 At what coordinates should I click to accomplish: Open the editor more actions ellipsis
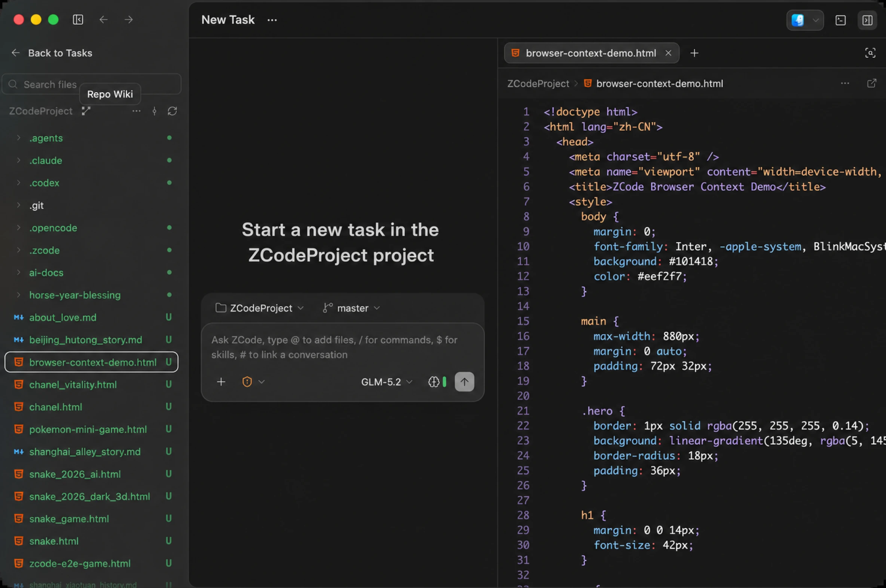845,83
